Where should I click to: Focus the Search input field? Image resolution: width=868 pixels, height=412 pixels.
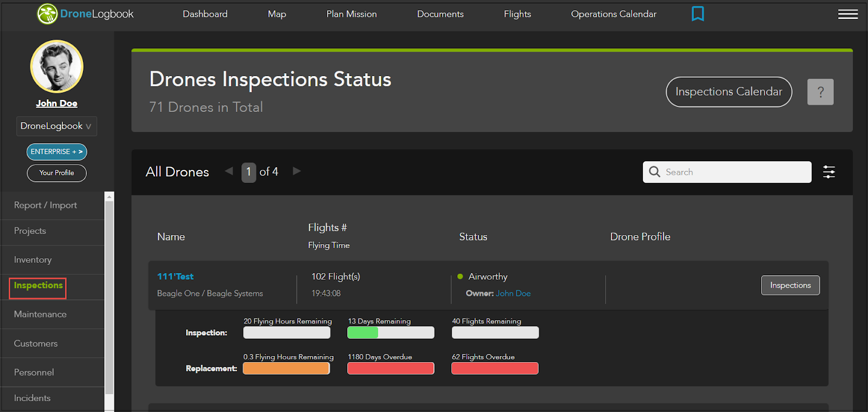click(x=727, y=172)
